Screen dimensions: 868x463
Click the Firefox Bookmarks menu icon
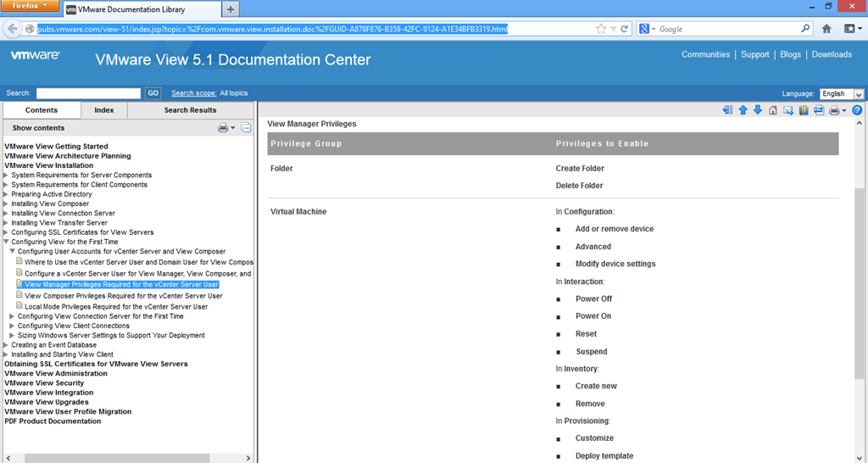click(x=853, y=29)
